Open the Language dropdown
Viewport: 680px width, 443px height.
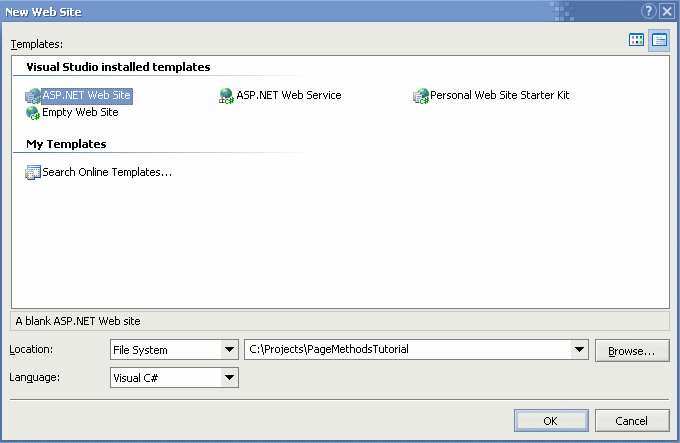pos(229,378)
